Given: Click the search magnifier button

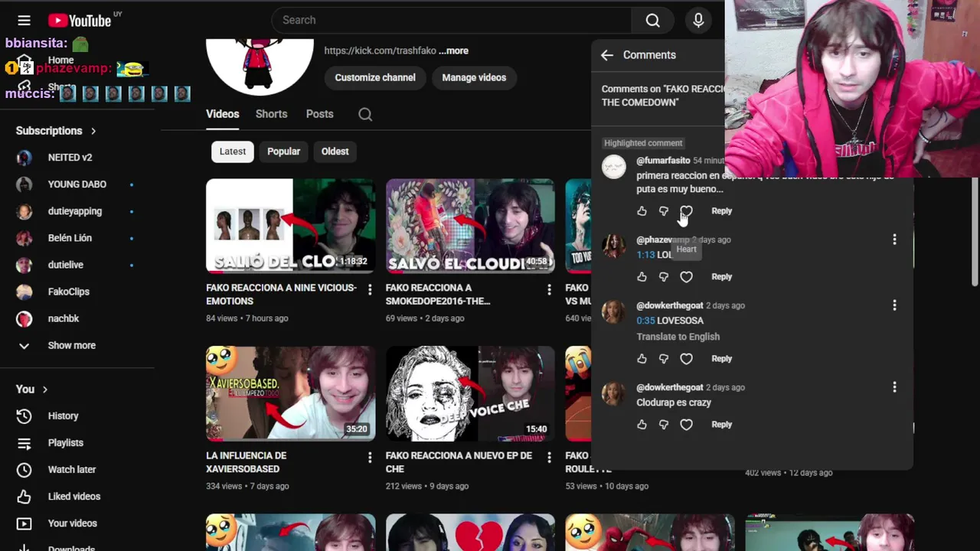Looking at the screenshot, I should coord(652,21).
